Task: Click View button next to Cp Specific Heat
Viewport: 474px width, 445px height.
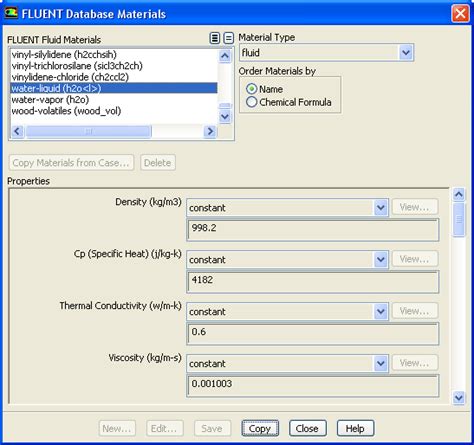Action: coord(415,259)
